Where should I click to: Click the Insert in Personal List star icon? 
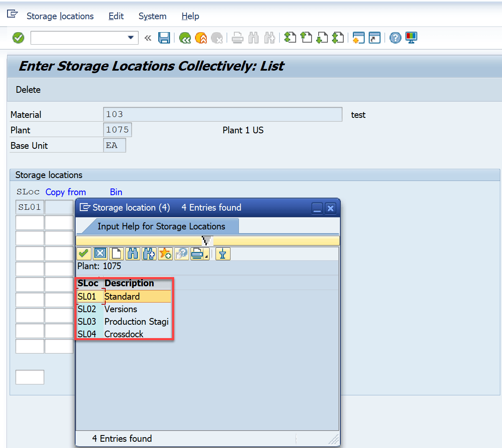point(165,254)
